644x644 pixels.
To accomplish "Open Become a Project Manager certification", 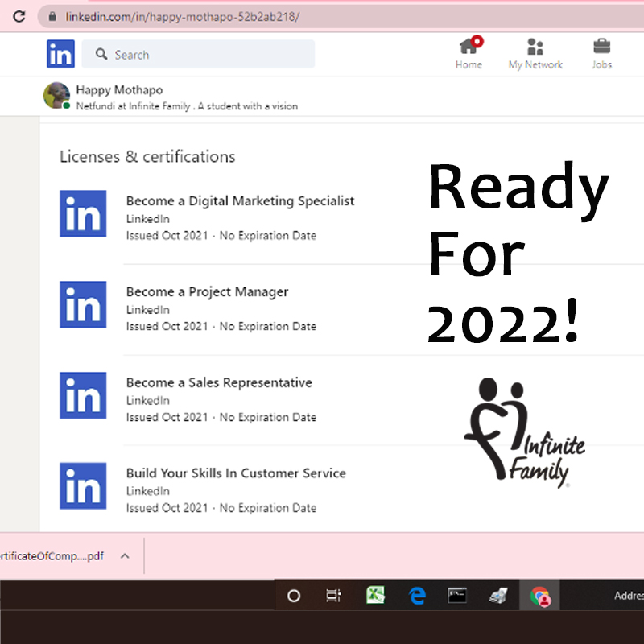I will tap(207, 291).
